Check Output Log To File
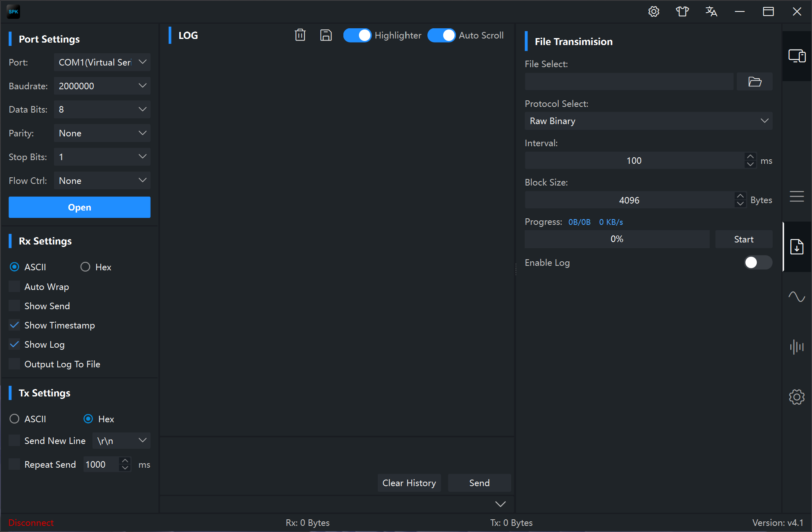Viewport: 812px width, 532px height. 14,364
